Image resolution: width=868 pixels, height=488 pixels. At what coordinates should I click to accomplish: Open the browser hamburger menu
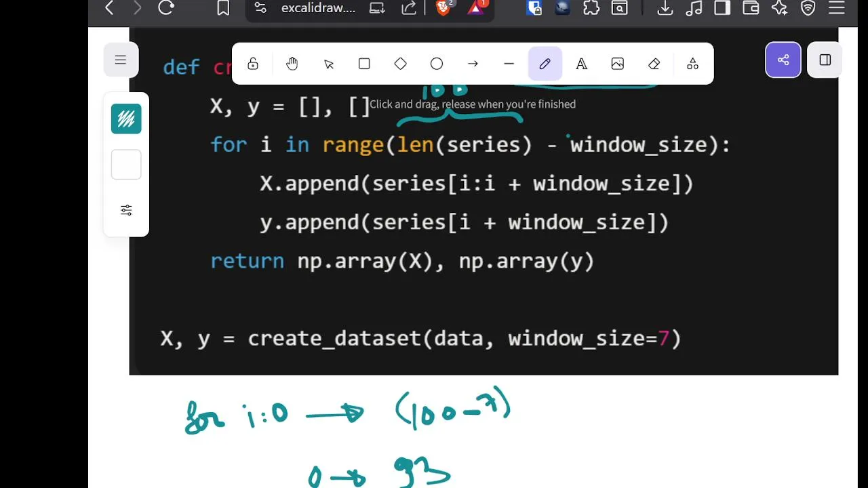pos(837,8)
